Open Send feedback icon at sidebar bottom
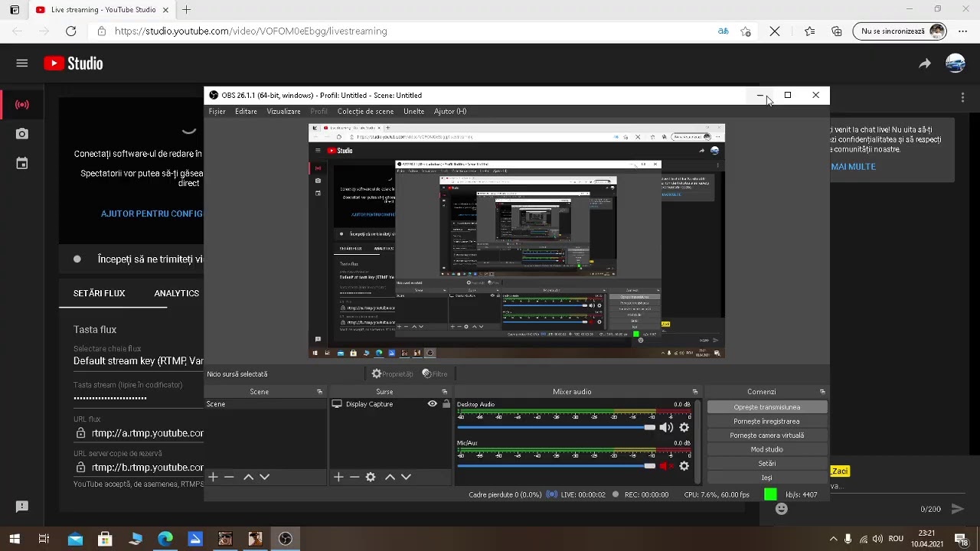980x551 pixels. coord(22,506)
